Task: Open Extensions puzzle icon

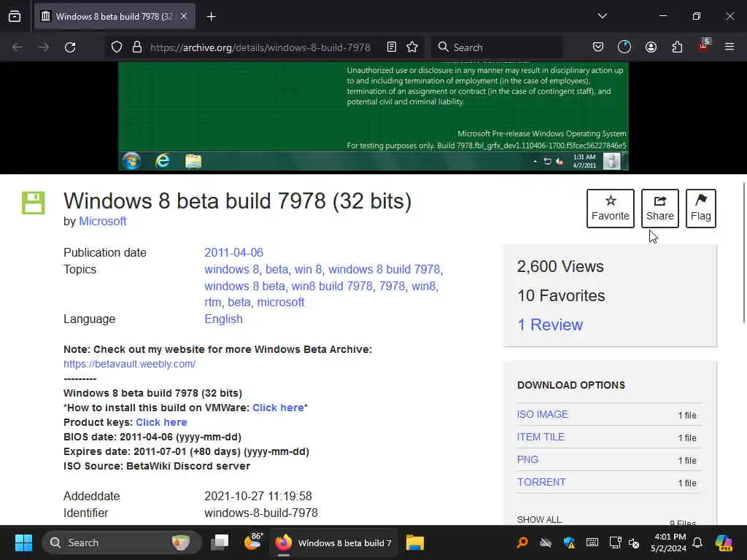Action: [x=677, y=47]
